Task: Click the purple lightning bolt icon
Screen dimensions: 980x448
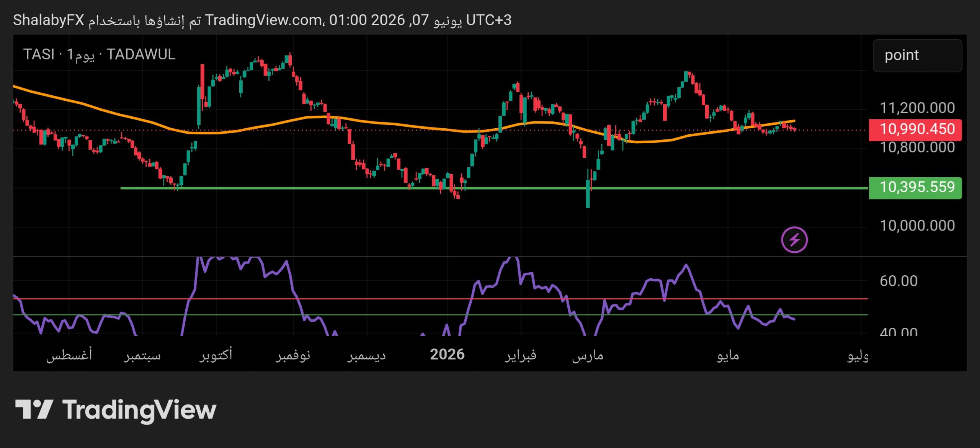Action: coord(794,240)
